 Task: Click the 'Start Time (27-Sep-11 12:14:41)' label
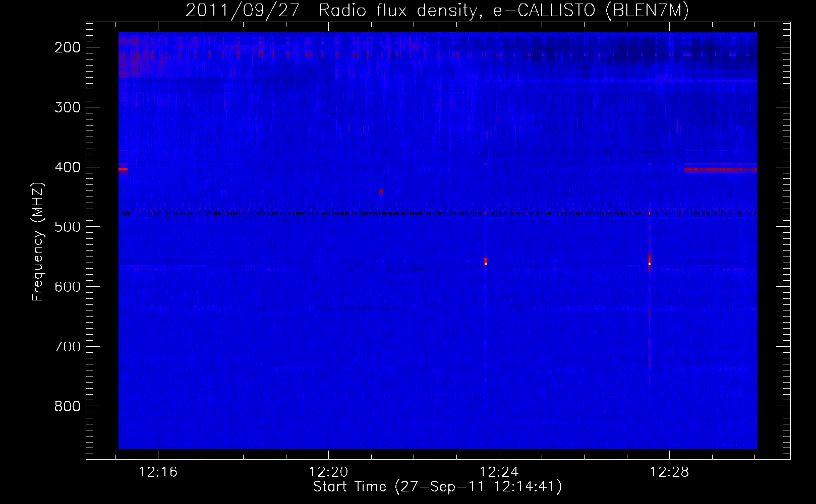[437, 487]
